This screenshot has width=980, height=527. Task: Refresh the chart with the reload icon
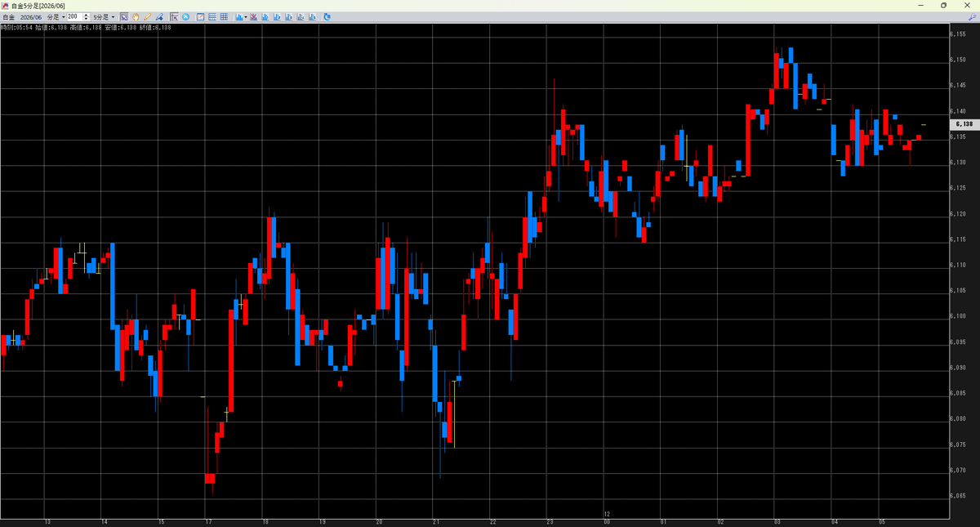pos(327,16)
